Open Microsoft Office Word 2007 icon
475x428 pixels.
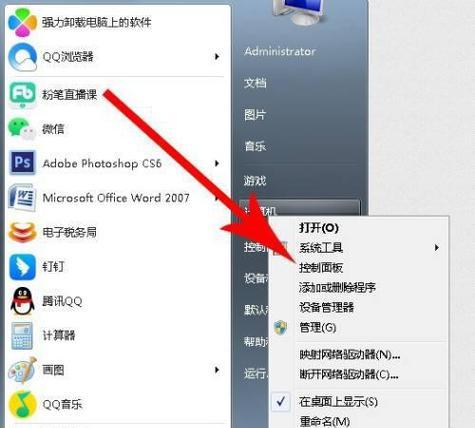(x=22, y=197)
